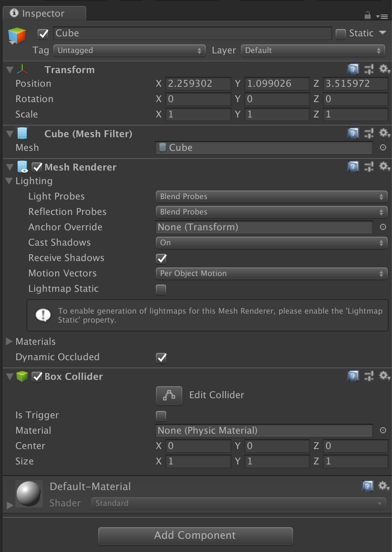Expand the Materials section
Viewport: 392px width, 552px height.
[x=9, y=341]
